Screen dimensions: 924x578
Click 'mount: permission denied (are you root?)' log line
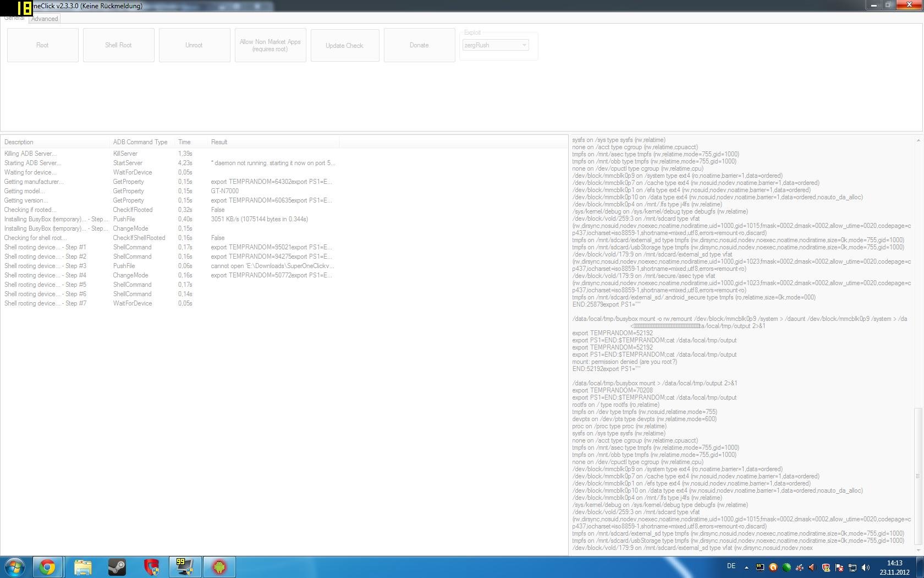tap(624, 362)
